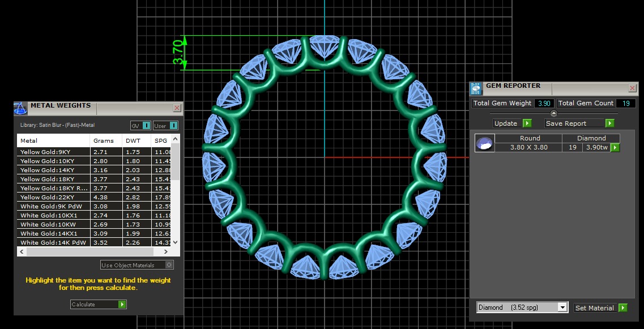644x329 pixels.
Task: Click the Total Gem Count value 19
Action: tap(626, 103)
